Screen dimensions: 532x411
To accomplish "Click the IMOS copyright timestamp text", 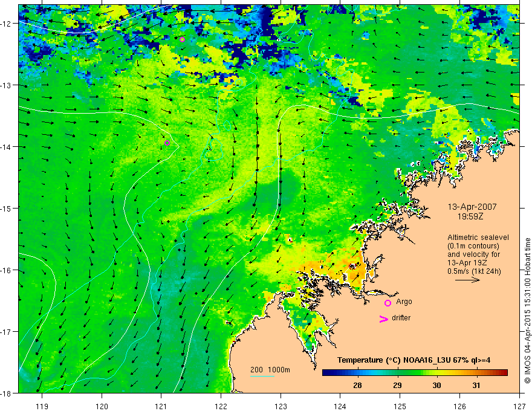I will click(527, 311).
